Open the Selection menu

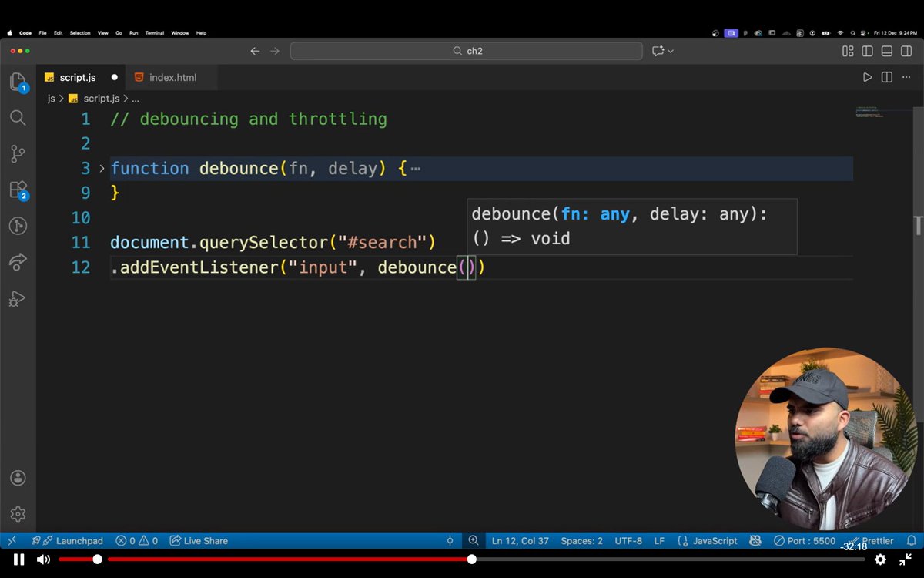pyautogui.click(x=79, y=33)
